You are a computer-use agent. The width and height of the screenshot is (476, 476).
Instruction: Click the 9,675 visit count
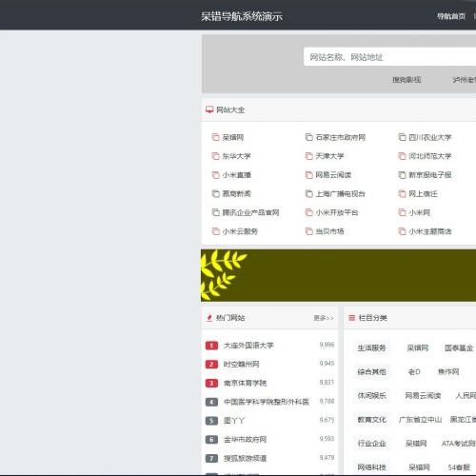pos(327,420)
